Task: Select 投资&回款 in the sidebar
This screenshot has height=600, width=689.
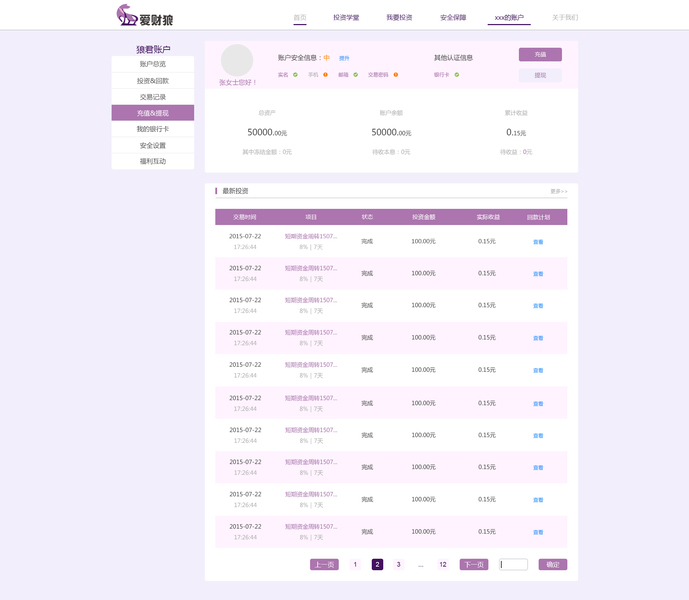Action: point(153,81)
